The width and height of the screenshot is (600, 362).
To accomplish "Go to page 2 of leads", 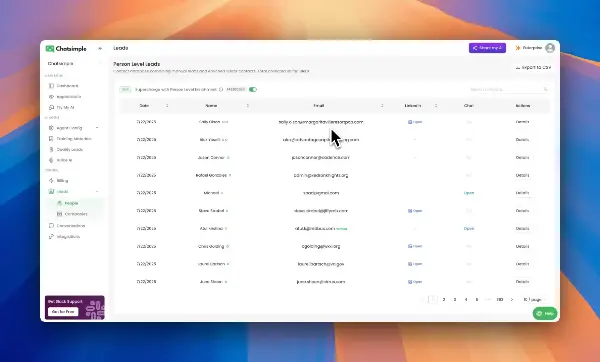I will [x=444, y=300].
